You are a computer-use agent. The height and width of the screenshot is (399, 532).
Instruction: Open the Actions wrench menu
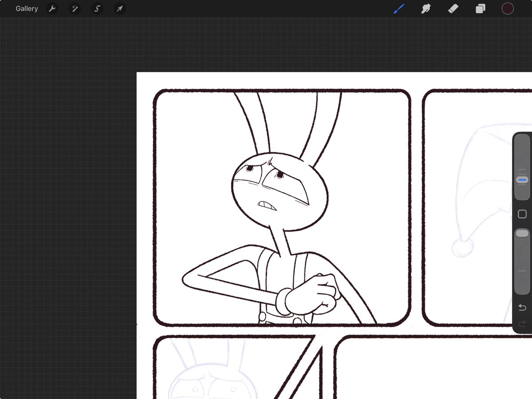tap(52, 8)
